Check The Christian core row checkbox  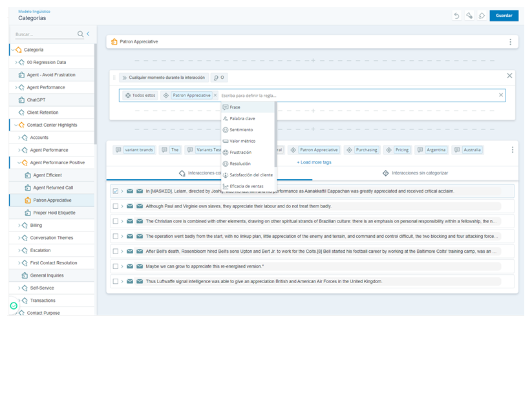click(116, 221)
